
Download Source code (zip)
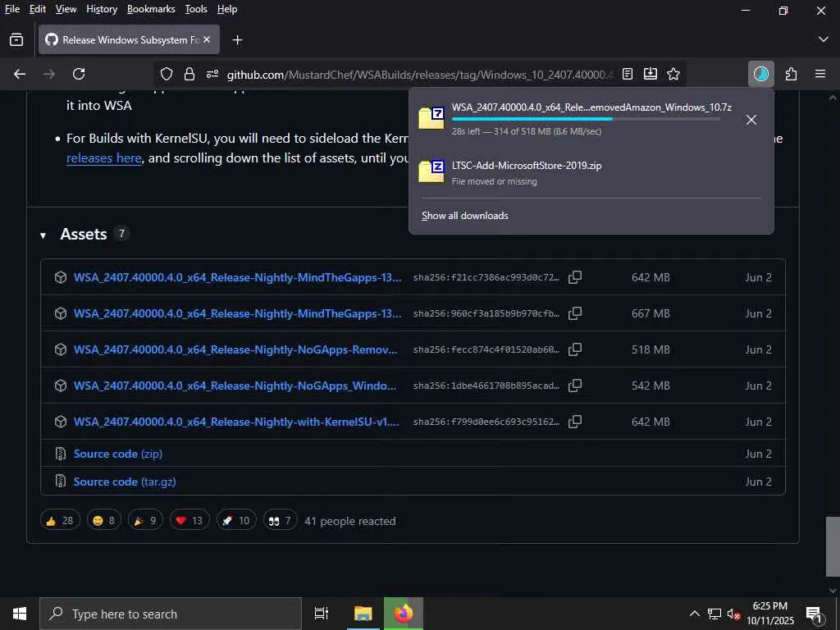tap(118, 454)
